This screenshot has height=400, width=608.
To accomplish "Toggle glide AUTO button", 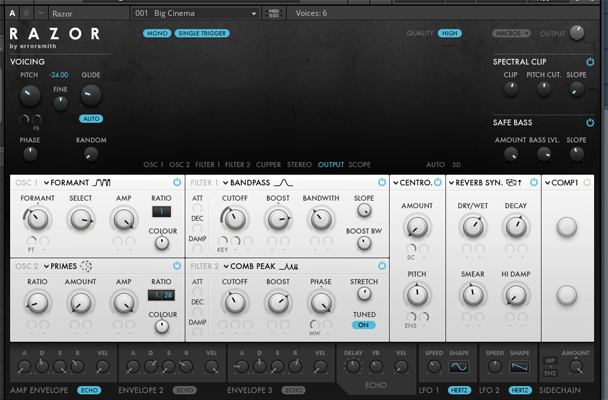I will point(91,119).
